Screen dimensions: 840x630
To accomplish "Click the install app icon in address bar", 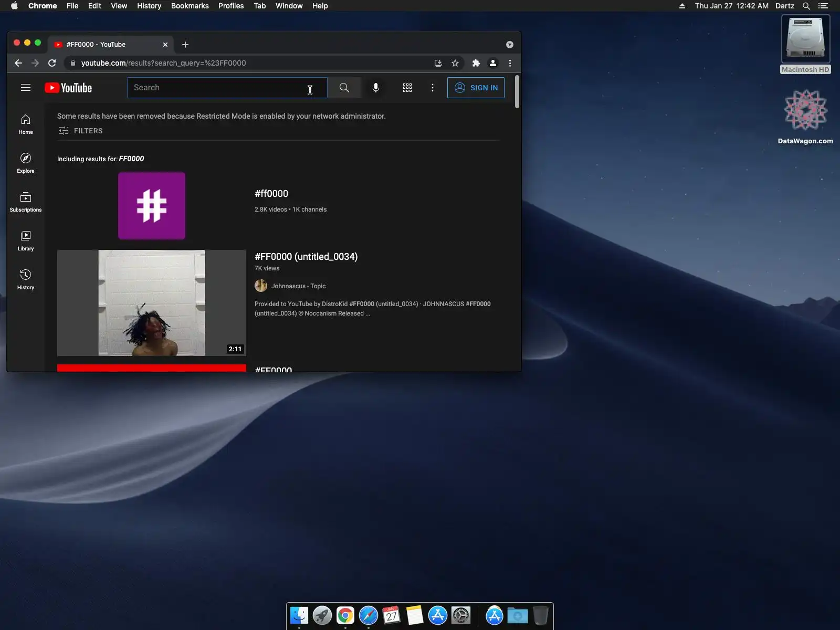I will point(438,63).
